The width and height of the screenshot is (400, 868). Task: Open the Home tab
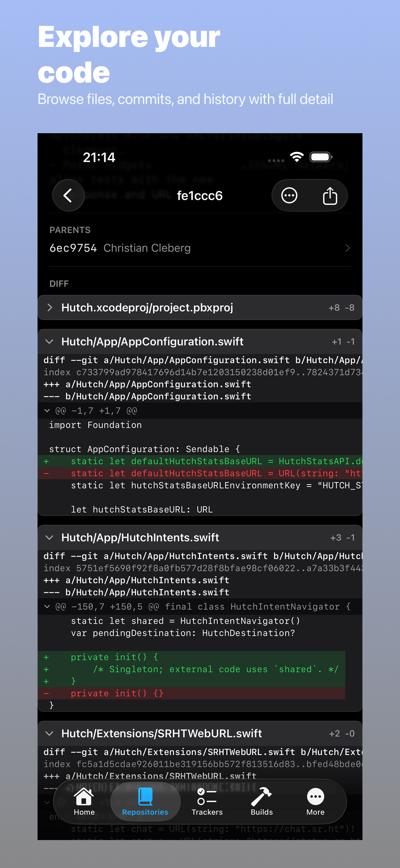84,802
